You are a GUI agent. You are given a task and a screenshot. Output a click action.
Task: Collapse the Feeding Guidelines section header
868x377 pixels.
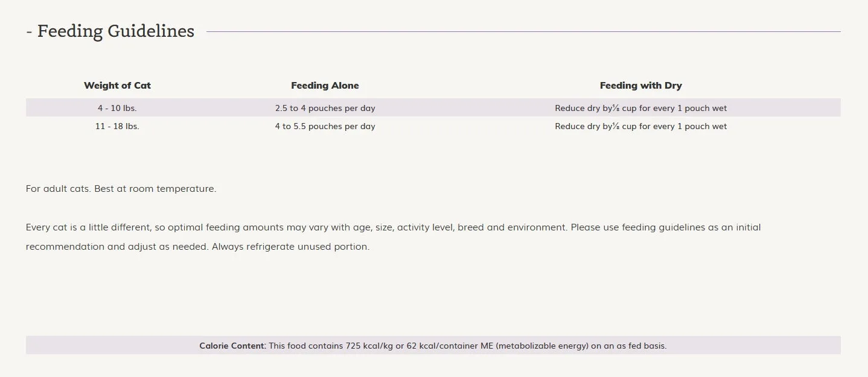tap(110, 31)
